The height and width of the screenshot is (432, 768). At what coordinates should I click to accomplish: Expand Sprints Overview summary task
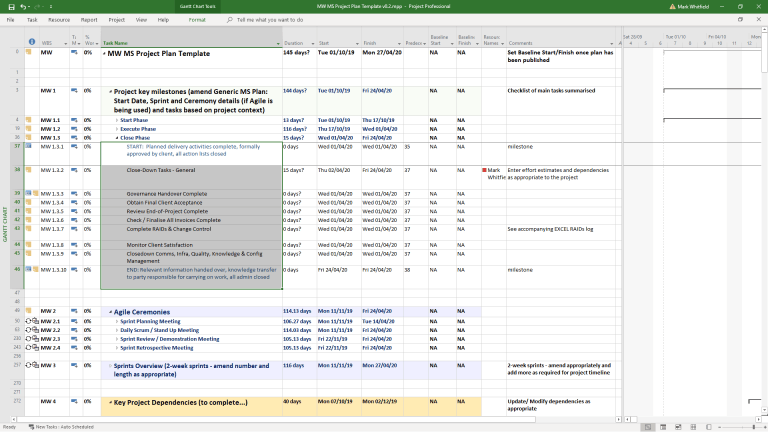111,366
